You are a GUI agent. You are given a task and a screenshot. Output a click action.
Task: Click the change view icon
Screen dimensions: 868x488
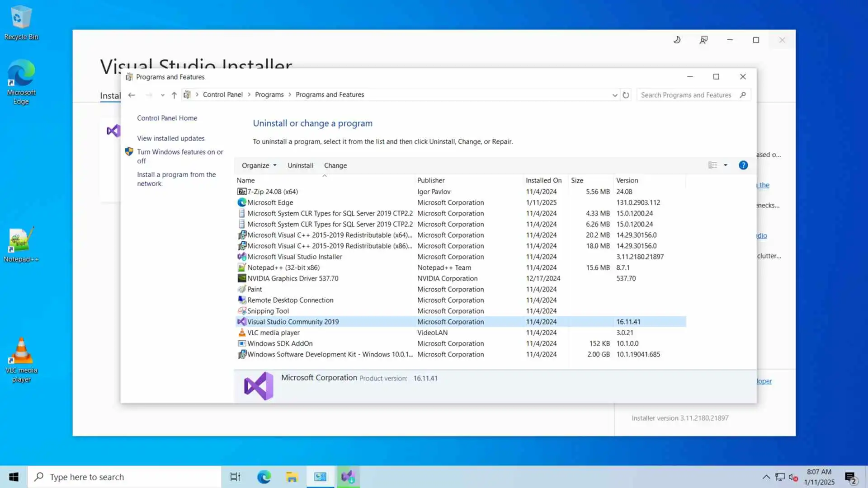click(713, 165)
